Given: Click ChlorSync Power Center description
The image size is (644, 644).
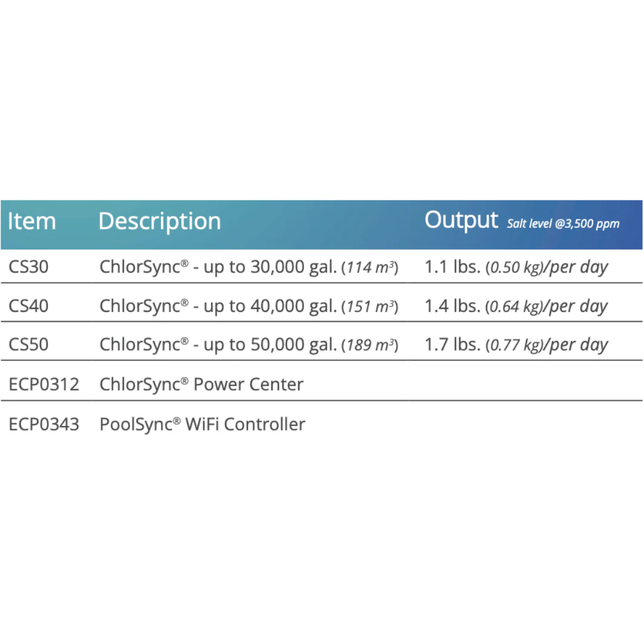Looking at the screenshot, I should (202, 385).
